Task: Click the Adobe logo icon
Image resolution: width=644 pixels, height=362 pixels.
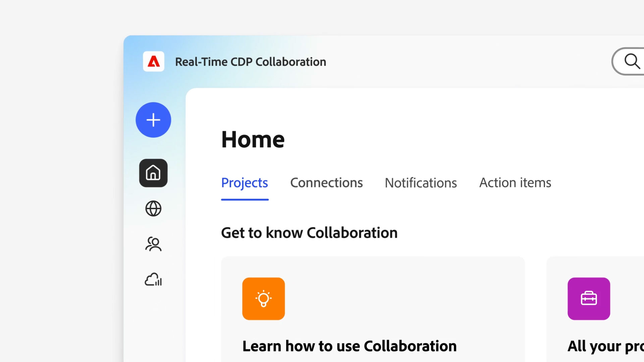Action: pyautogui.click(x=154, y=61)
